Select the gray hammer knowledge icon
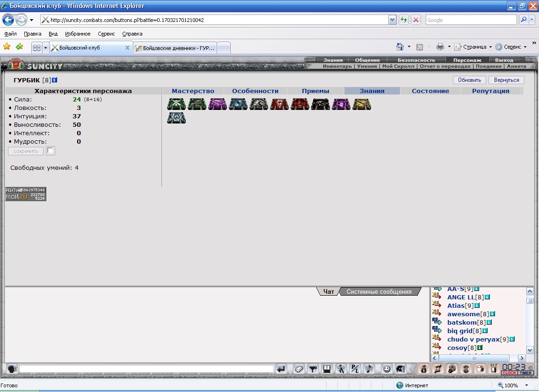The height and width of the screenshot is (392, 539). 259,104
